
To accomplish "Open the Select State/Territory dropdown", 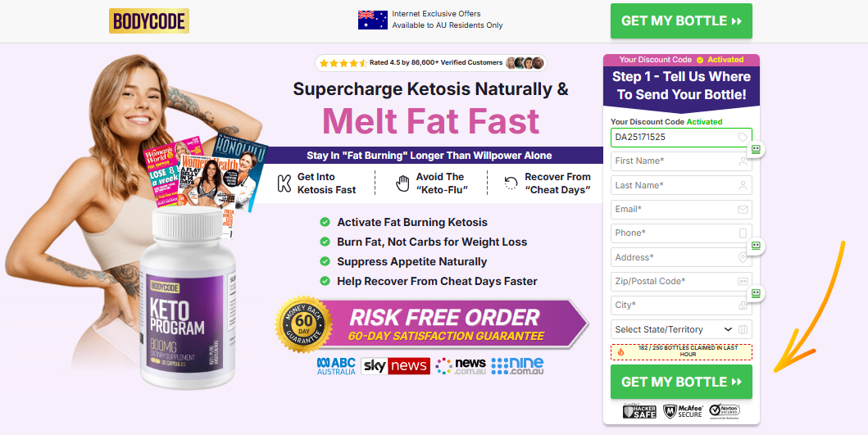I will pos(681,329).
